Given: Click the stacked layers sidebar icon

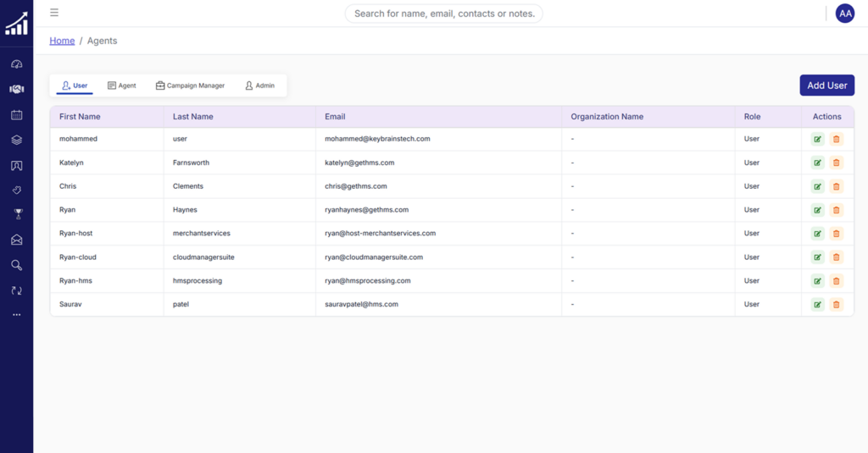Looking at the screenshot, I should [16, 140].
